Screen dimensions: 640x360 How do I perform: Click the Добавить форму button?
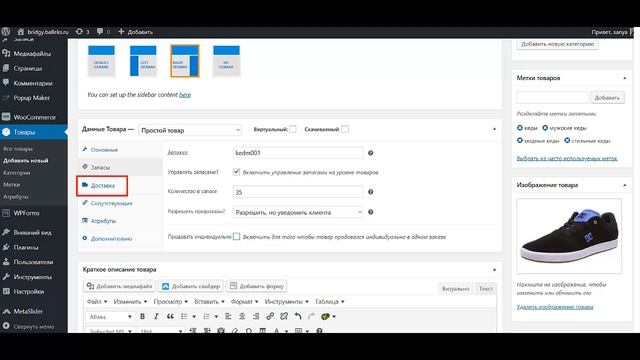coord(256,286)
